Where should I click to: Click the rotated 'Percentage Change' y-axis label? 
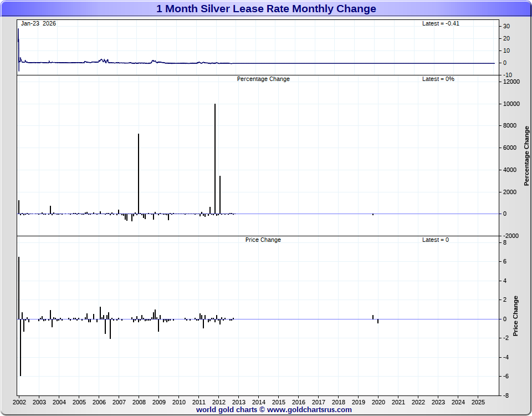coord(526,156)
